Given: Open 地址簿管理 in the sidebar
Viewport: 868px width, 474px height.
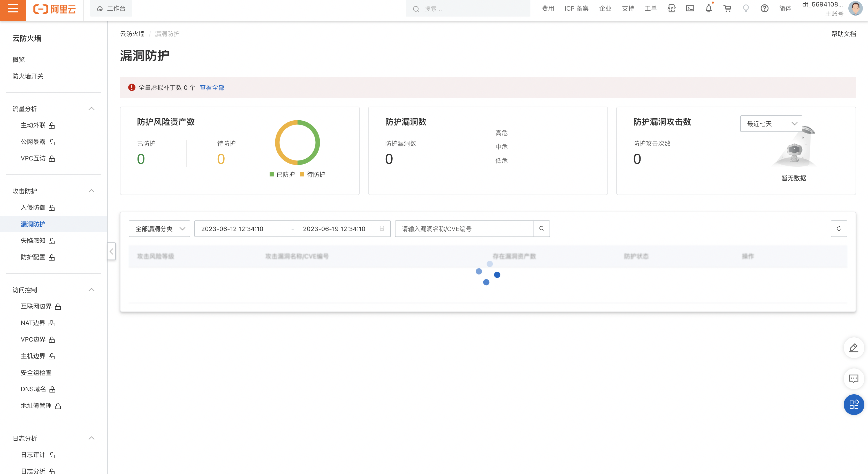Looking at the screenshot, I should coord(36,406).
